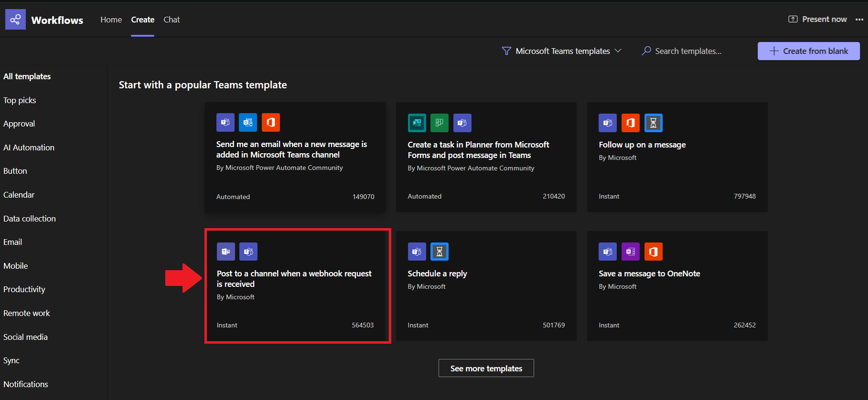Open the AI Automation template category
Viewport: 868px width, 400px height.
[x=29, y=147]
